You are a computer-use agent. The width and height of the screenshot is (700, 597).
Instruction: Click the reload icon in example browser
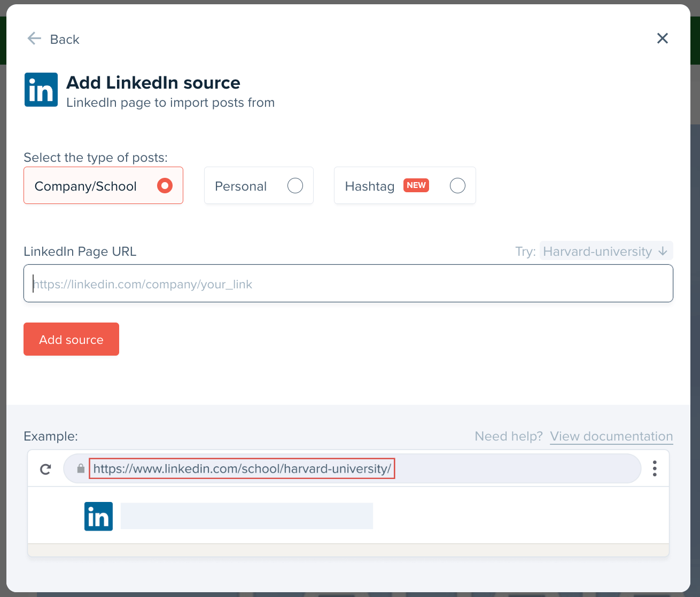click(x=45, y=469)
